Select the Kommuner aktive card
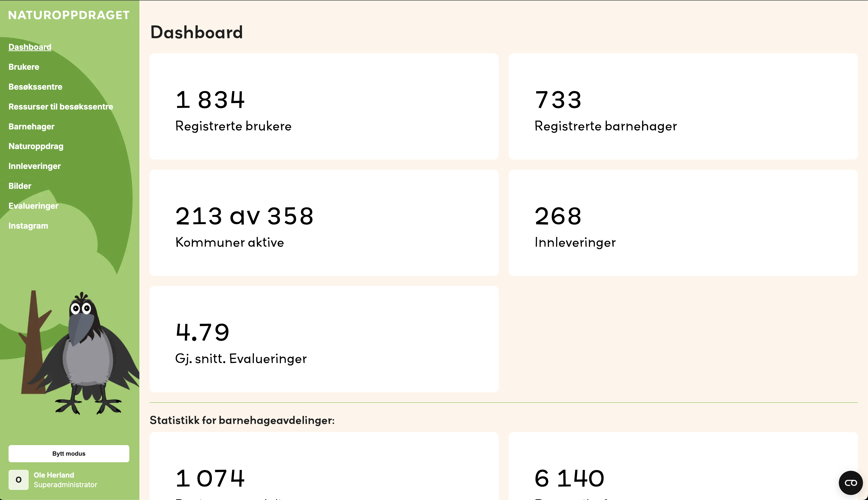This screenshot has width=868, height=500. [x=324, y=223]
